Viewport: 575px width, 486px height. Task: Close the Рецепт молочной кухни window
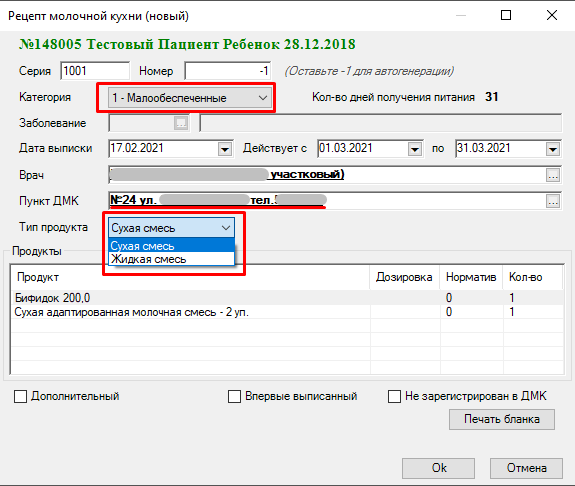click(x=552, y=15)
